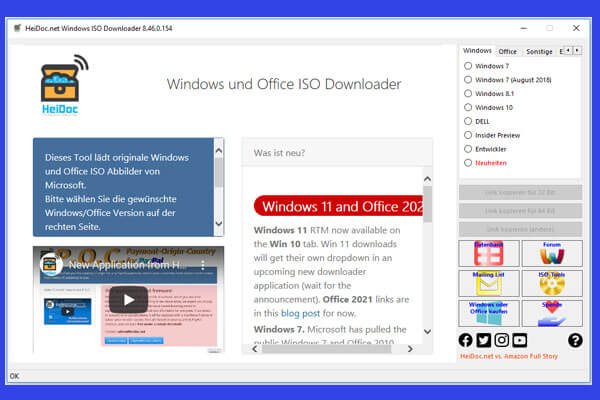Click the red Windows 11 and Office banner
Viewport: 600px width, 400px height.
tap(338, 206)
